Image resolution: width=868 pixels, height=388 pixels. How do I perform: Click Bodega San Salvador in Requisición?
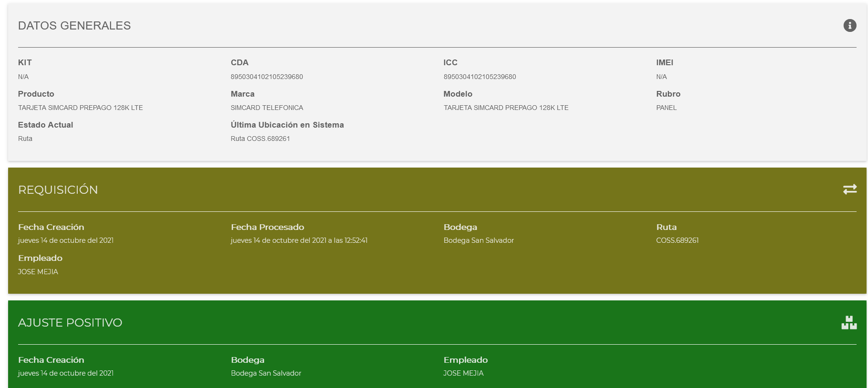[x=479, y=240]
